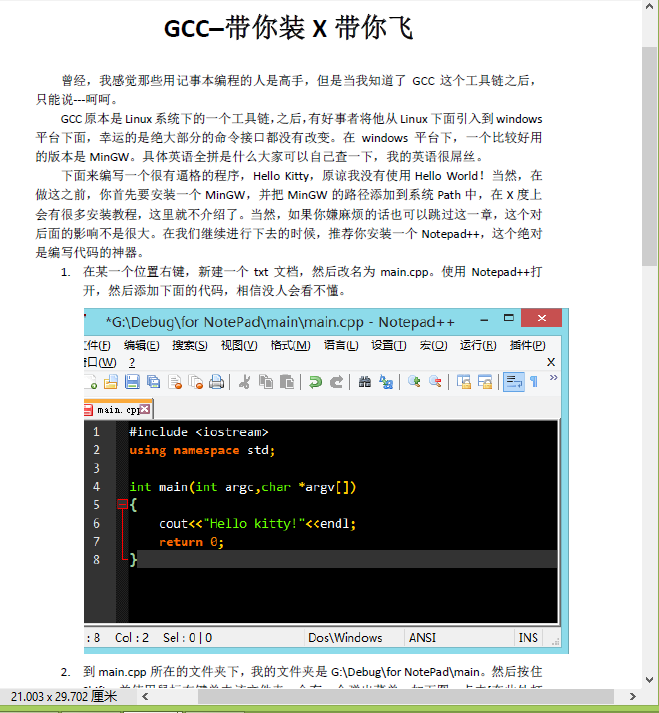This screenshot has width=659, height=713.
Task: Click Synchronize vertical scrolling icon
Action: coord(464,382)
